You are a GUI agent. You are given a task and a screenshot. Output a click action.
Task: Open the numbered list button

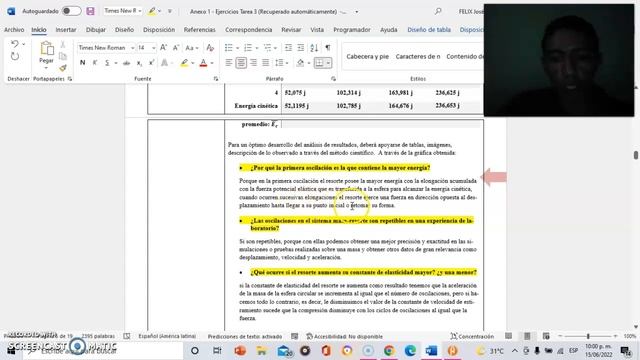point(248,48)
